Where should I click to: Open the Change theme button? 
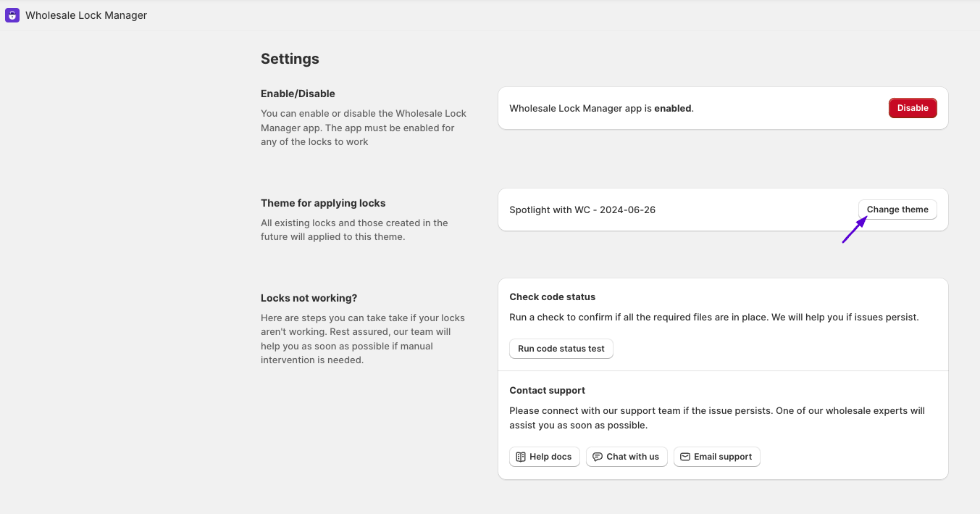click(x=897, y=210)
